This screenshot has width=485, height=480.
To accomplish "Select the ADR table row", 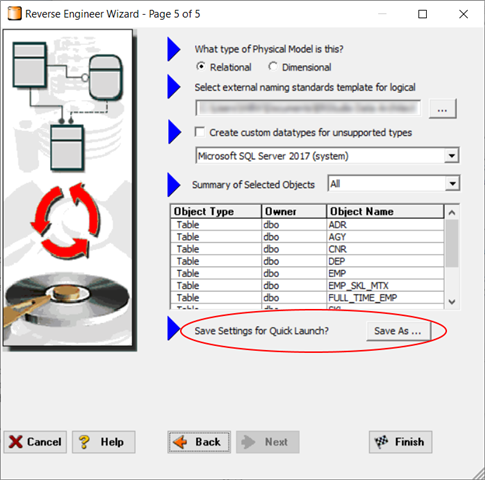I will click(307, 225).
